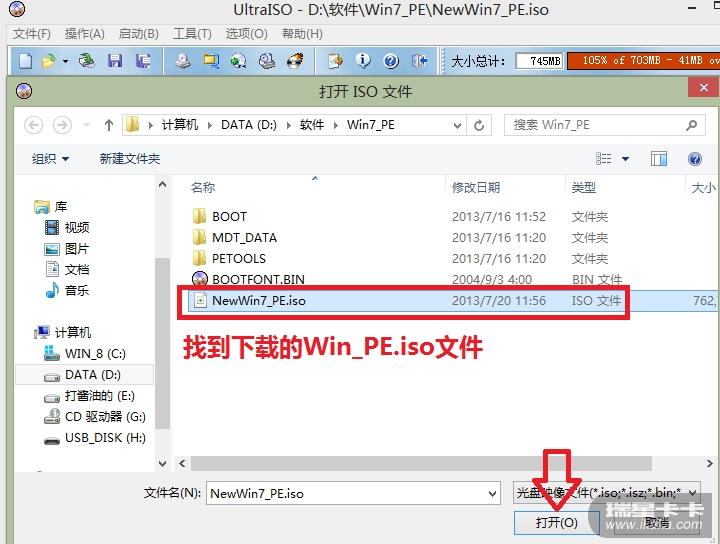Screen dimensions: 720x544
Task: Click the Add files toolbar icon
Action: (335, 61)
